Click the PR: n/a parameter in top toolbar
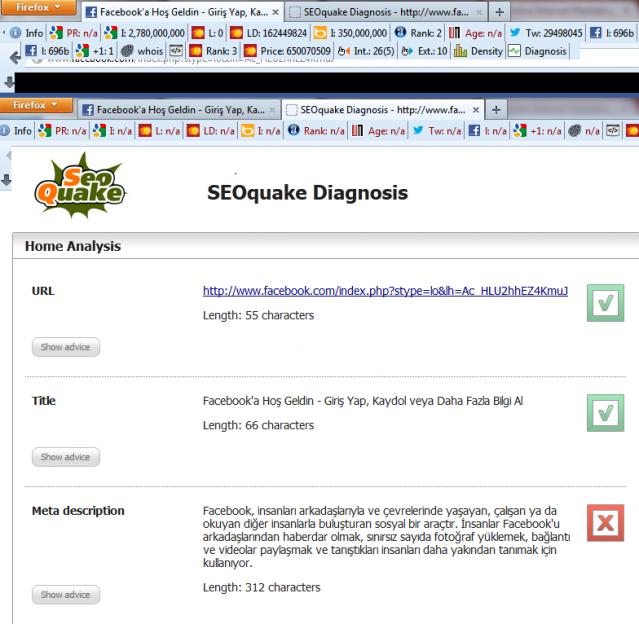The width and height of the screenshot is (639, 624). [73, 33]
